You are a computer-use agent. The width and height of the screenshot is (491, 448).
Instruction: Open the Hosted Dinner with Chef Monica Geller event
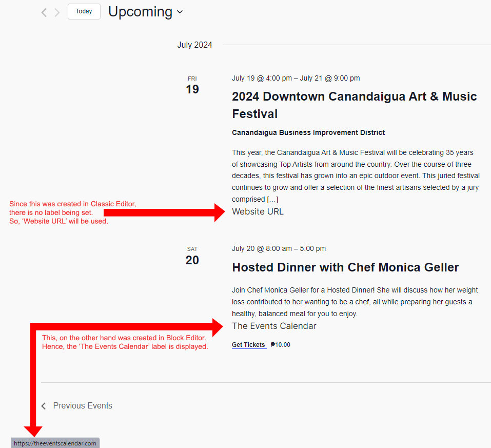[x=345, y=267]
